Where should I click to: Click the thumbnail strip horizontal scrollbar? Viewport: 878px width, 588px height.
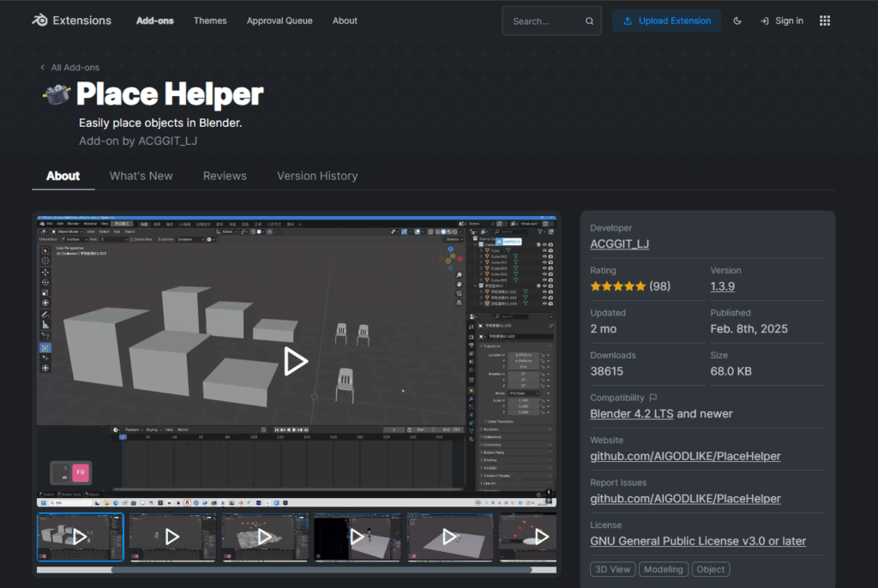coord(321,570)
